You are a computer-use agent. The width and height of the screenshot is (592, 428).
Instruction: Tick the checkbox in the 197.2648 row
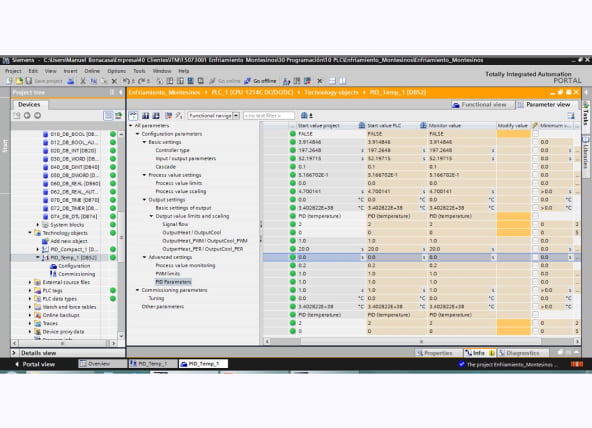[x=535, y=150]
